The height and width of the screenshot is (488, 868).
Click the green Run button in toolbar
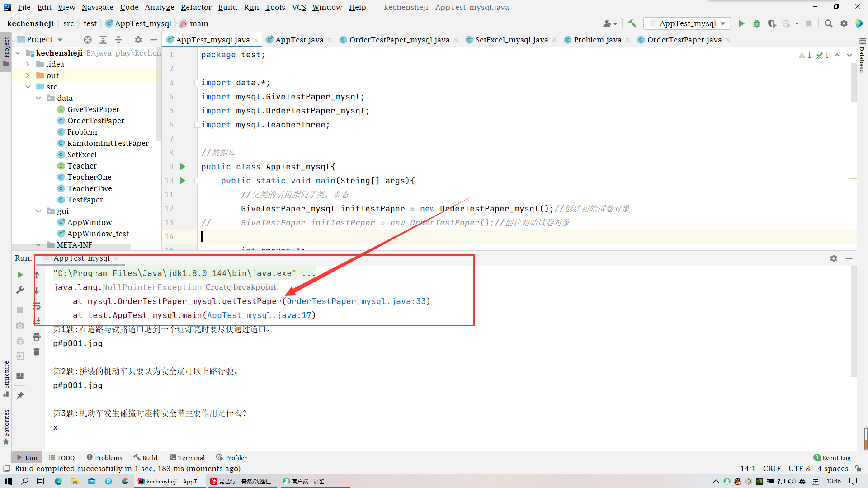[x=741, y=23]
